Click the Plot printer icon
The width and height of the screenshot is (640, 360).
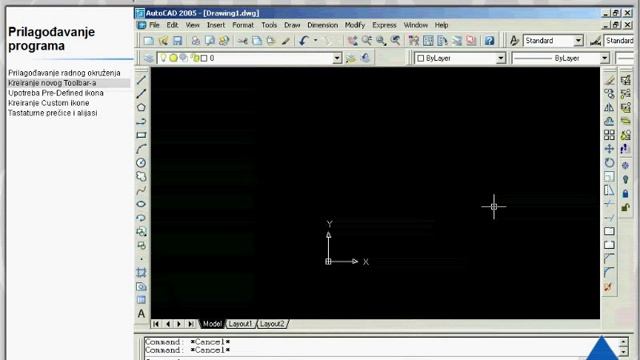coord(196,41)
